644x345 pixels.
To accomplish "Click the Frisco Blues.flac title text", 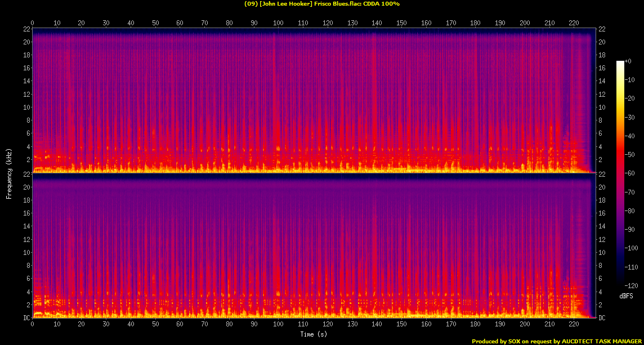I will [322, 4].
